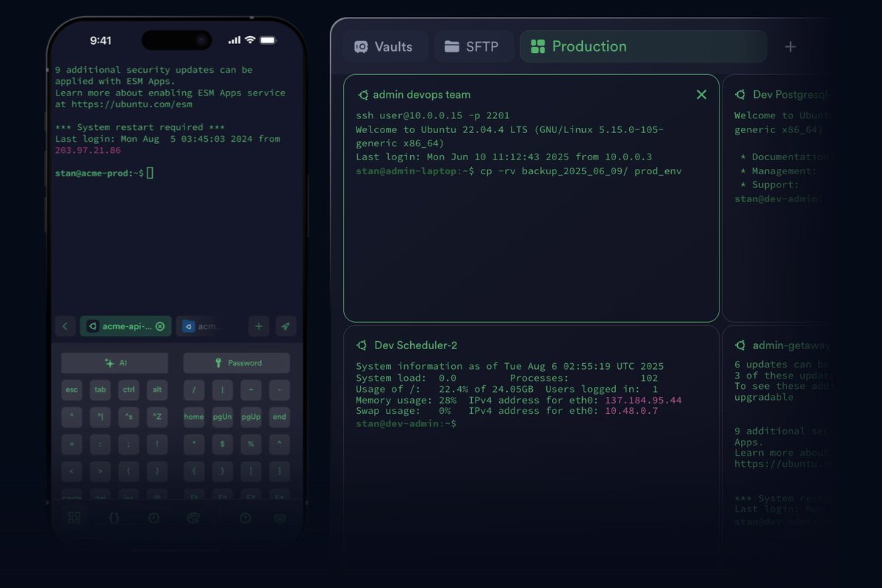This screenshot has height=588, width=882.
Task: Tap the forward slash key
Action: coord(194,390)
